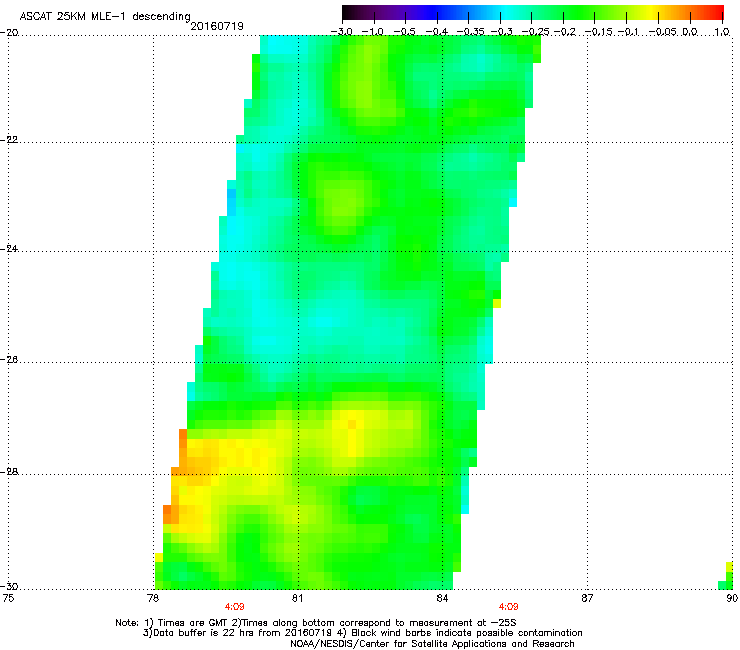Click the colorbar label '-3.0'
The height and width of the screenshot is (650, 740).
341,32
